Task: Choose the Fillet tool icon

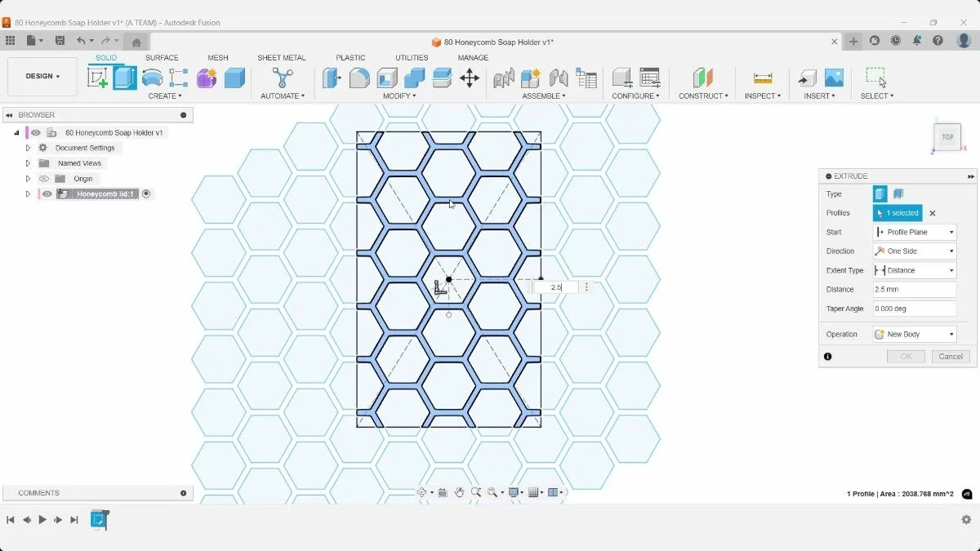Action: [359, 78]
